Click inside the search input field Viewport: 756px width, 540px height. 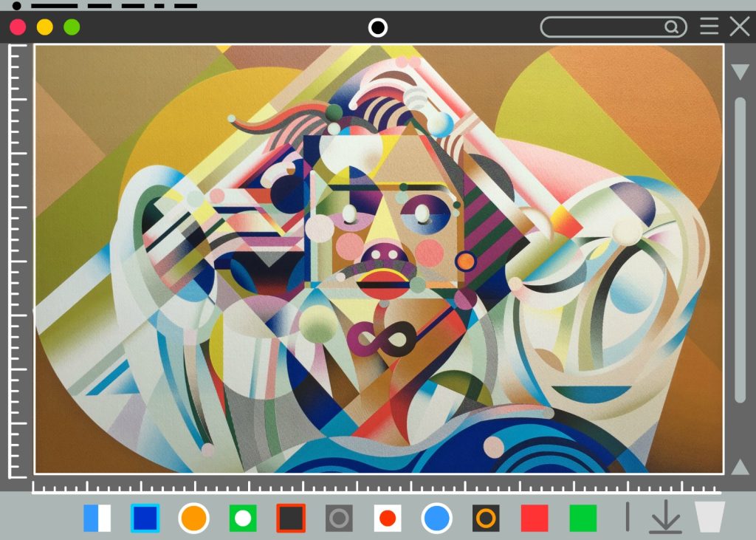point(602,27)
